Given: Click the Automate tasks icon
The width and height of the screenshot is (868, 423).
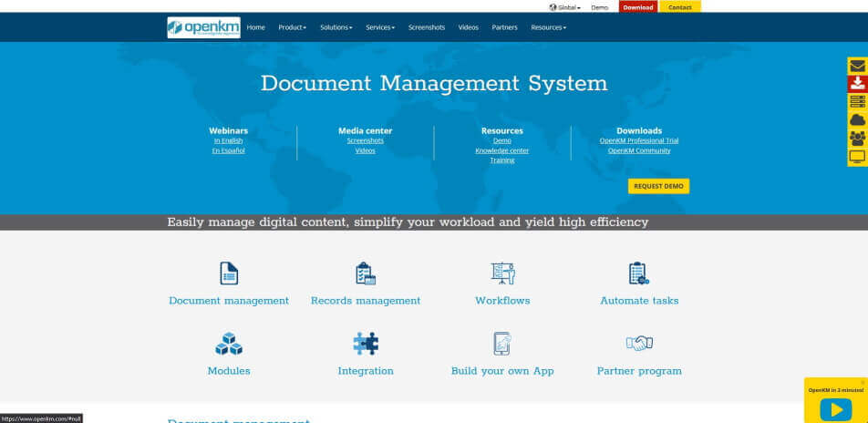Looking at the screenshot, I should [639, 273].
